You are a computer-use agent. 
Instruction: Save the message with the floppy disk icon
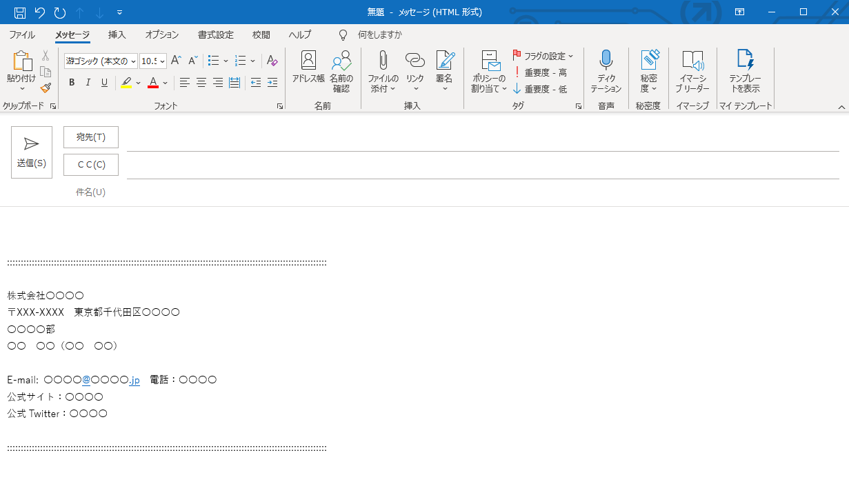pyautogui.click(x=20, y=12)
